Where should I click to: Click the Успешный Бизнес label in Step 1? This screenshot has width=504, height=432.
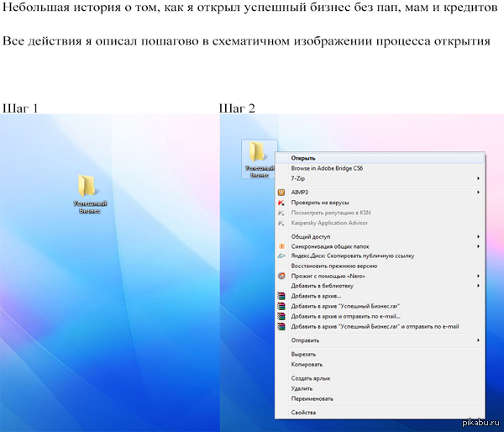pos(90,207)
